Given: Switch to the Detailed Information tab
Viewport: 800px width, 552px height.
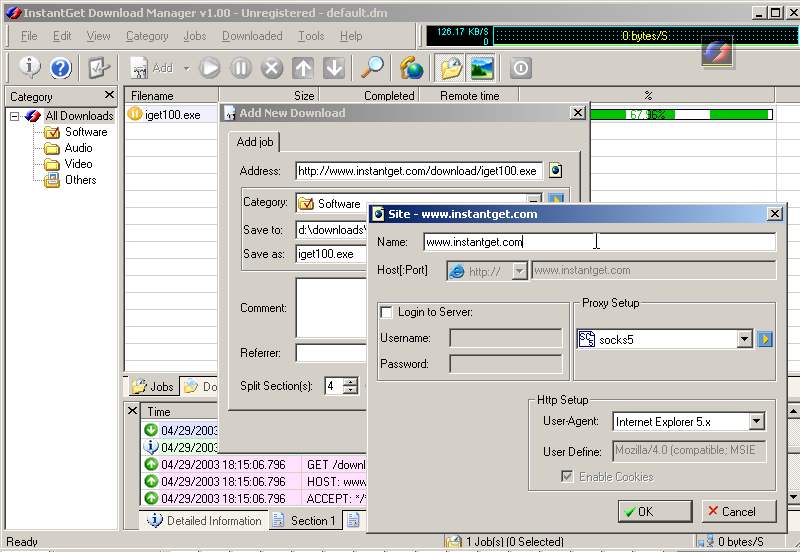Looking at the screenshot, I should tap(204, 520).
